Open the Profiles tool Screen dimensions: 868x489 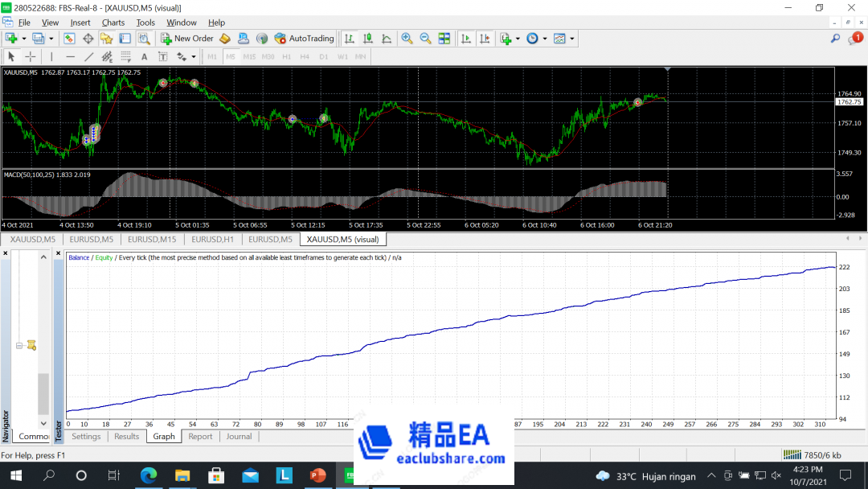coord(39,39)
